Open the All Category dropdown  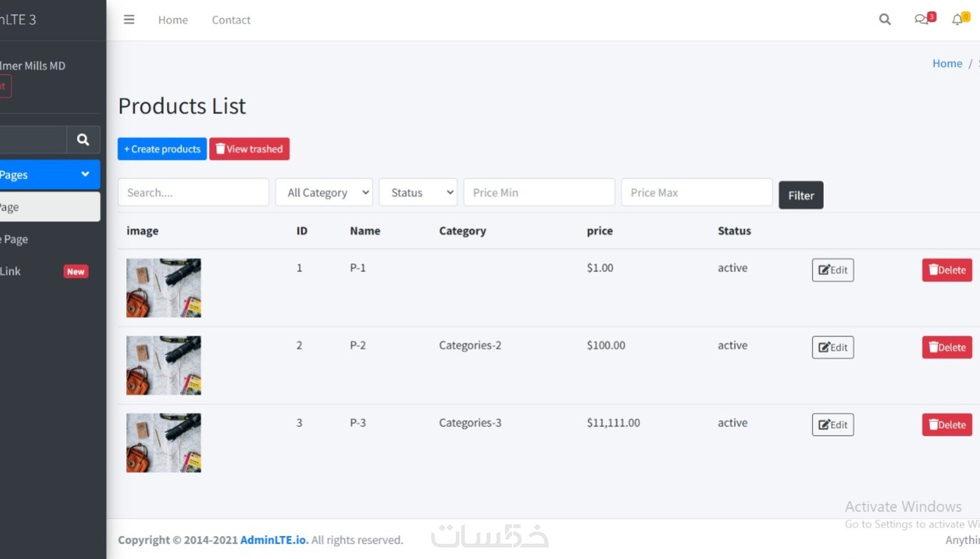324,192
